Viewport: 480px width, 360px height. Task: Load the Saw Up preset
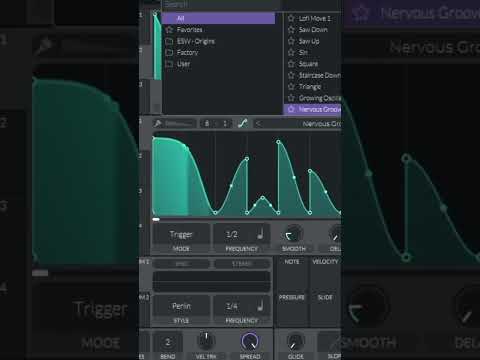309,41
